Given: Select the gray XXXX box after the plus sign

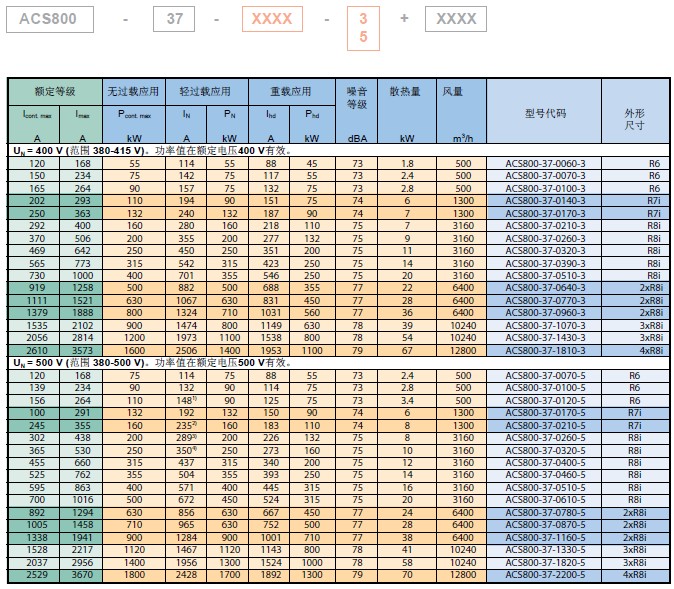Looking at the screenshot, I should click(x=457, y=19).
